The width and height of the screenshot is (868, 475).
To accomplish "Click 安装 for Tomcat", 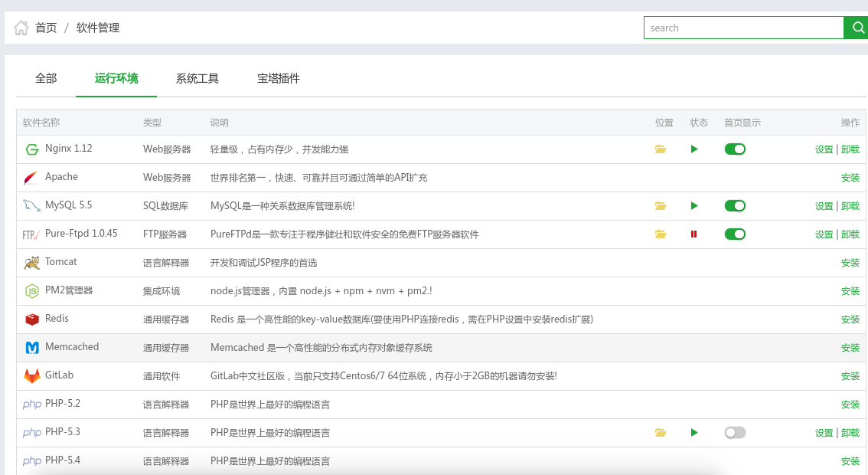I will click(850, 263).
